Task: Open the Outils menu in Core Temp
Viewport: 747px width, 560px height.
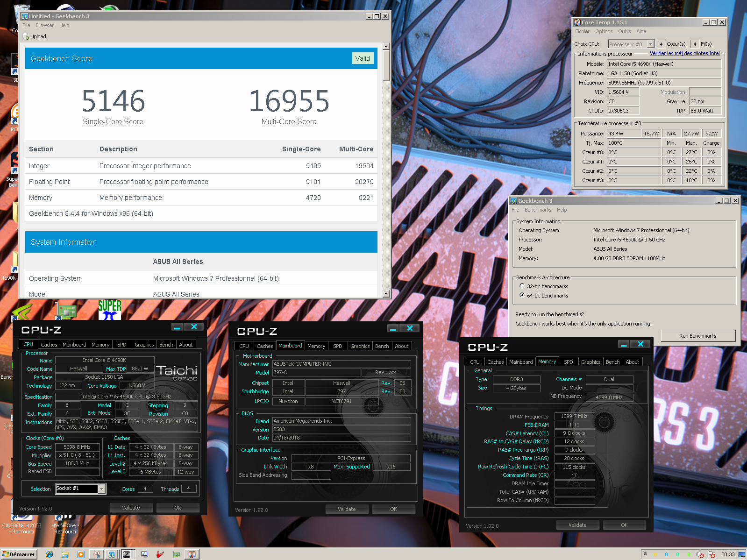Action: [624, 31]
